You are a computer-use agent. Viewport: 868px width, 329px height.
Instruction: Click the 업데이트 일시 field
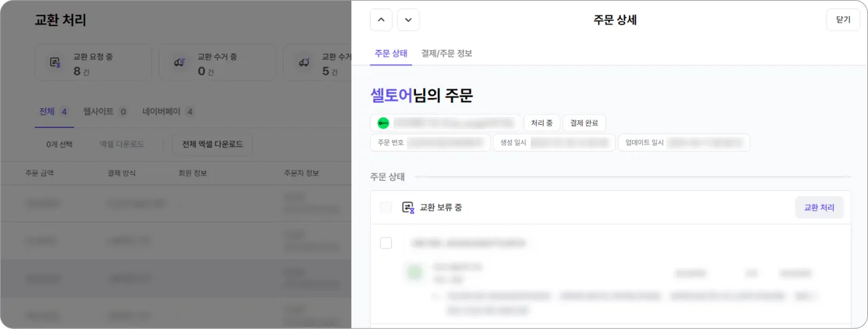coord(684,143)
